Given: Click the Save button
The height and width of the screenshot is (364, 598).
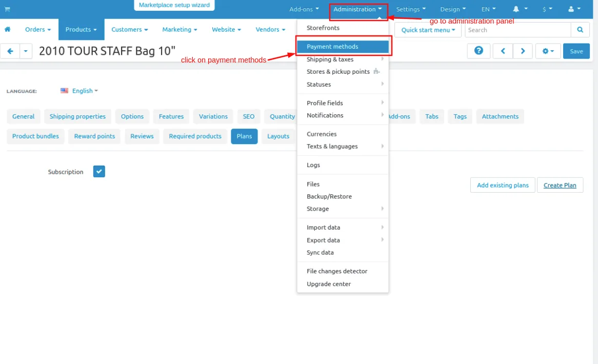Looking at the screenshot, I should coord(576,51).
